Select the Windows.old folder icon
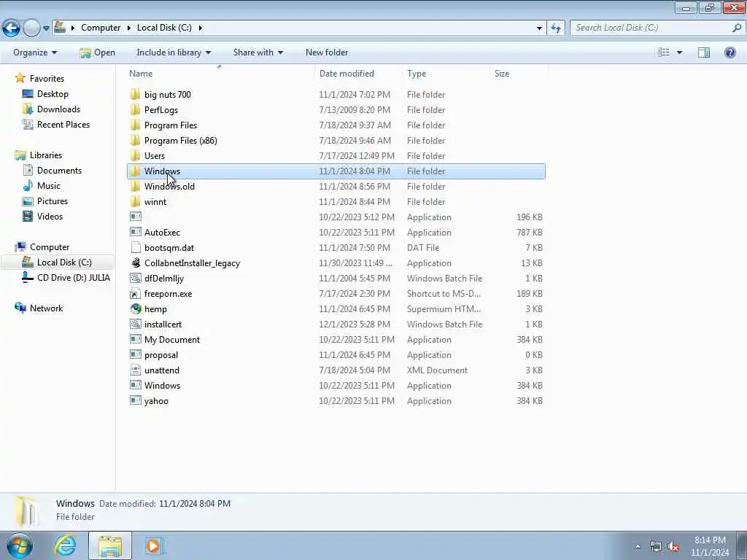 pos(135,186)
